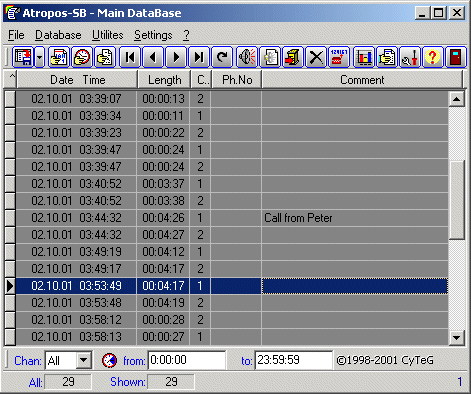This screenshot has height=394, width=471.
Task: Jump to the last record
Action: [199, 57]
